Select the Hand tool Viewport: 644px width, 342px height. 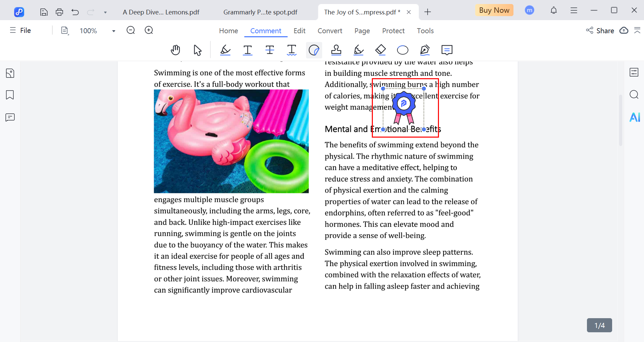click(175, 50)
